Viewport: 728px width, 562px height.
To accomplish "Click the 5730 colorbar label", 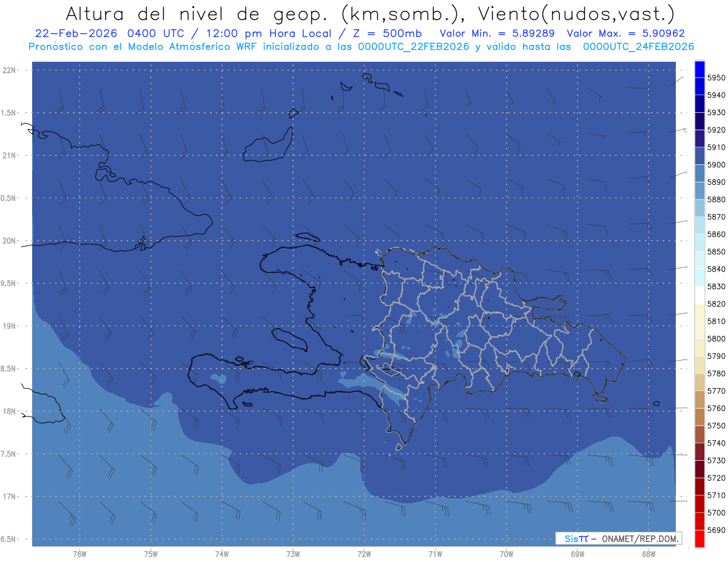I will [716, 461].
